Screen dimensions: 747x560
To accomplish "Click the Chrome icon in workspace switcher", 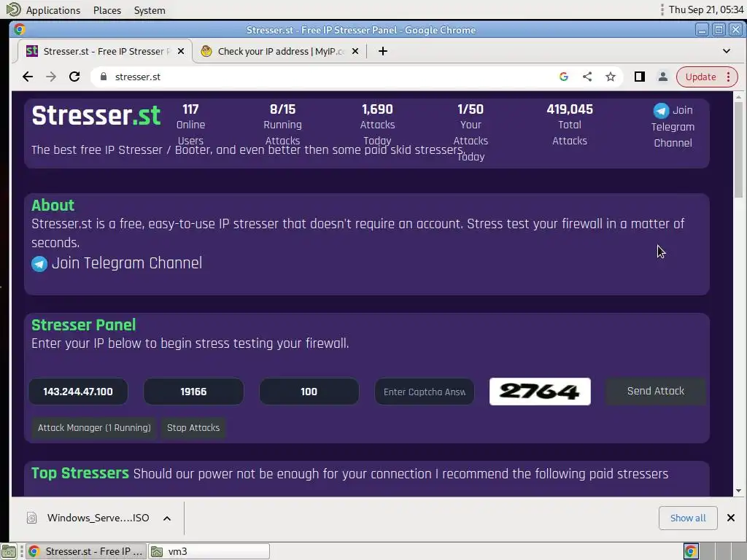I will click(691, 551).
